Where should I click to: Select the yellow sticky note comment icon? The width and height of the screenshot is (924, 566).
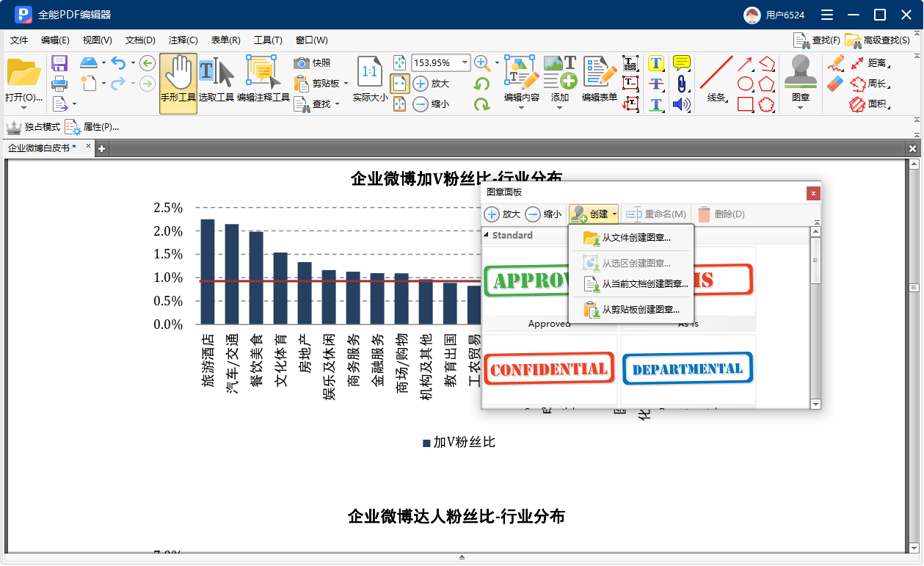click(x=681, y=63)
